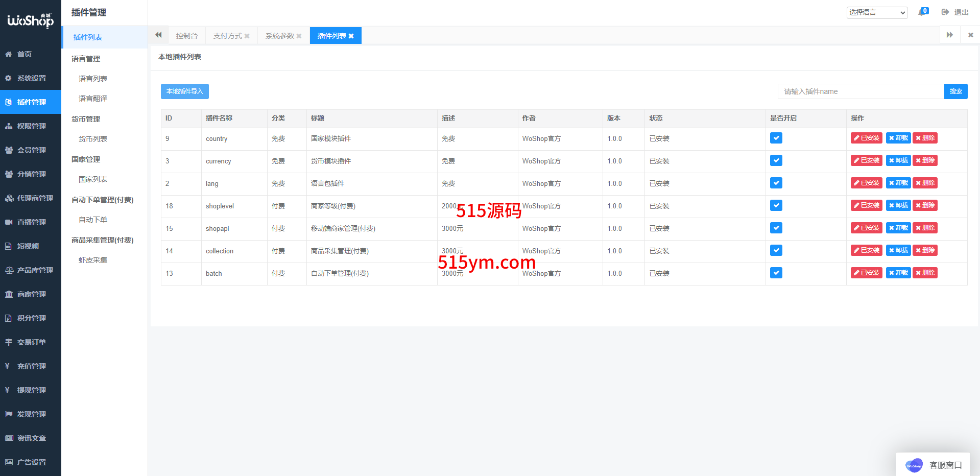Expand 会员管理 sidebar menu

31,150
